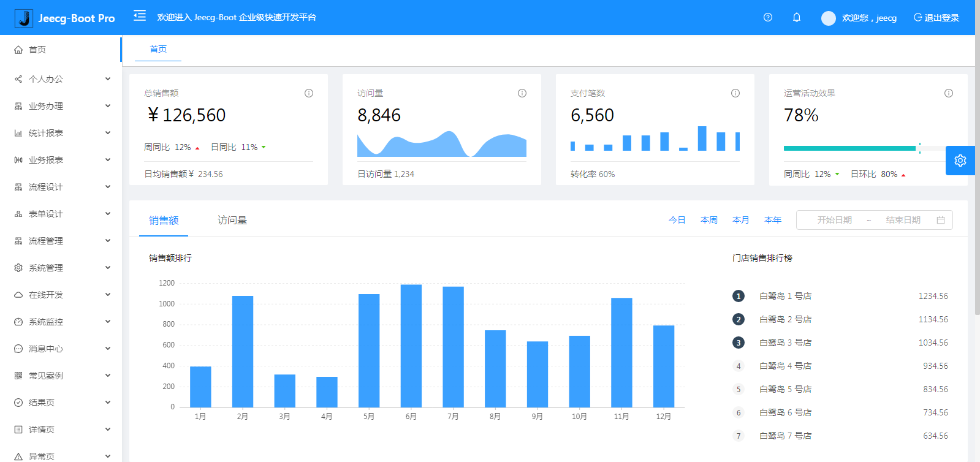Click 退出登录 to log out
Image resolution: width=980 pixels, height=462 pixels.
click(x=936, y=18)
